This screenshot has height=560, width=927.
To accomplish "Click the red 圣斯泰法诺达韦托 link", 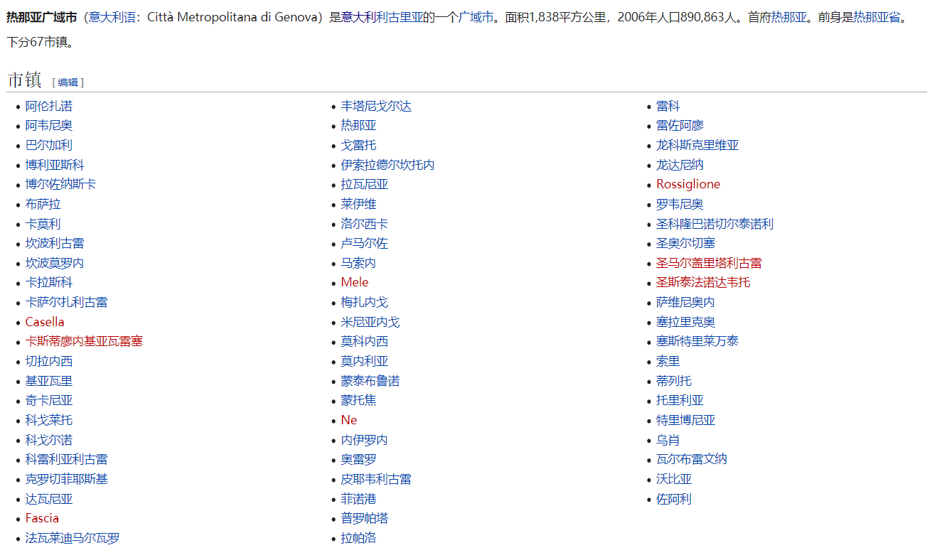I will coord(703,283).
